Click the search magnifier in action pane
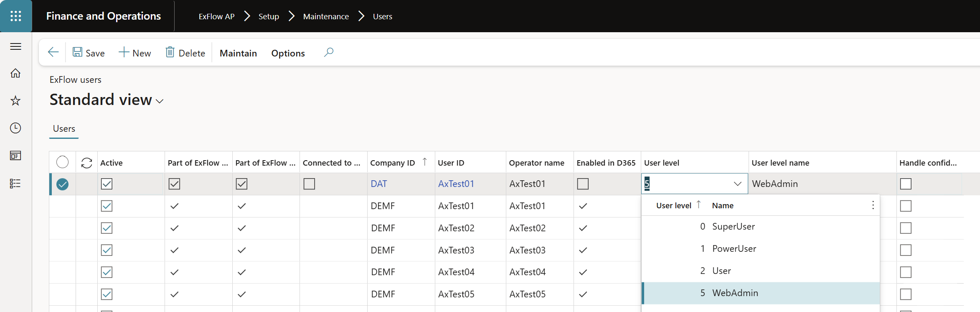Image resolution: width=980 pixels, height=312 pixels. (329, 52)
